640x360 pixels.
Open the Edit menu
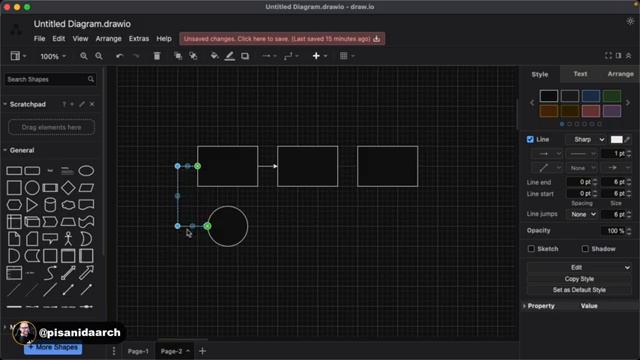(x=58, y=39)
